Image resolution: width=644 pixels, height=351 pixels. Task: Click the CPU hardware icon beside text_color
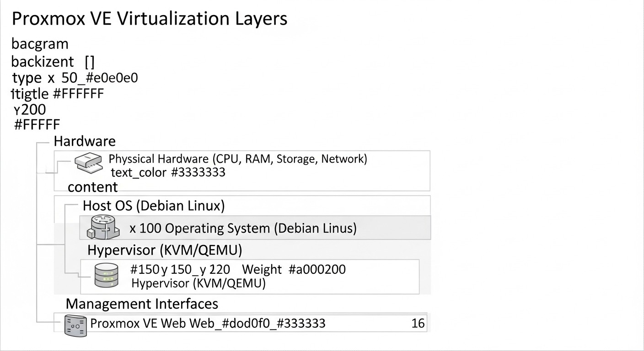coord(88,164)
